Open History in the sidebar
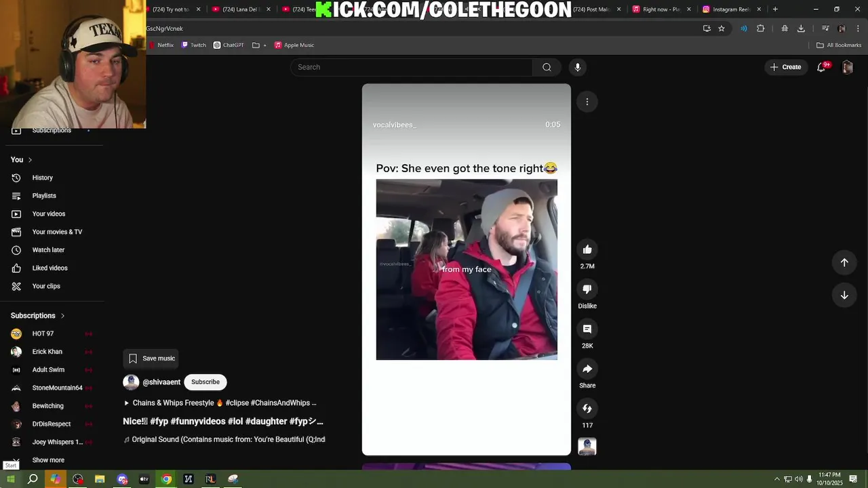868x488 pixels. coord(42,178)
